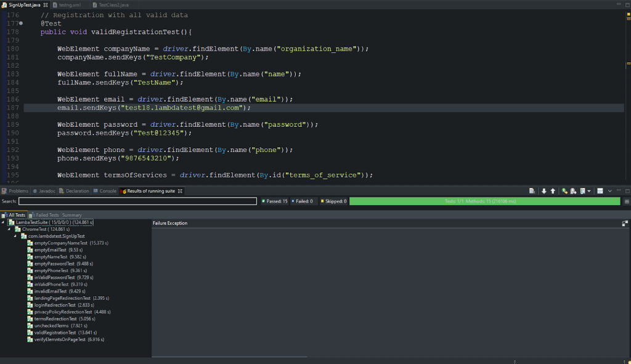Show the Failed Tests tab
Image resolution: width=631 pixels, height=364 pixels.
(45, 215)
